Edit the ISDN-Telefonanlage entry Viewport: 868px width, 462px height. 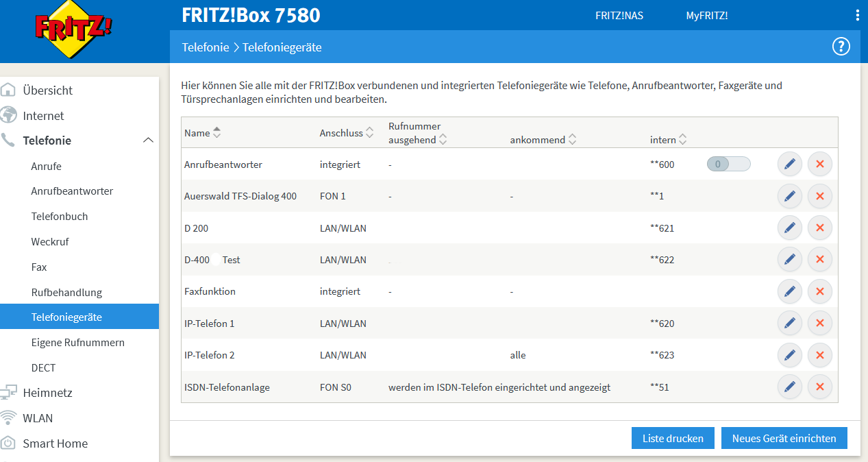789,387
